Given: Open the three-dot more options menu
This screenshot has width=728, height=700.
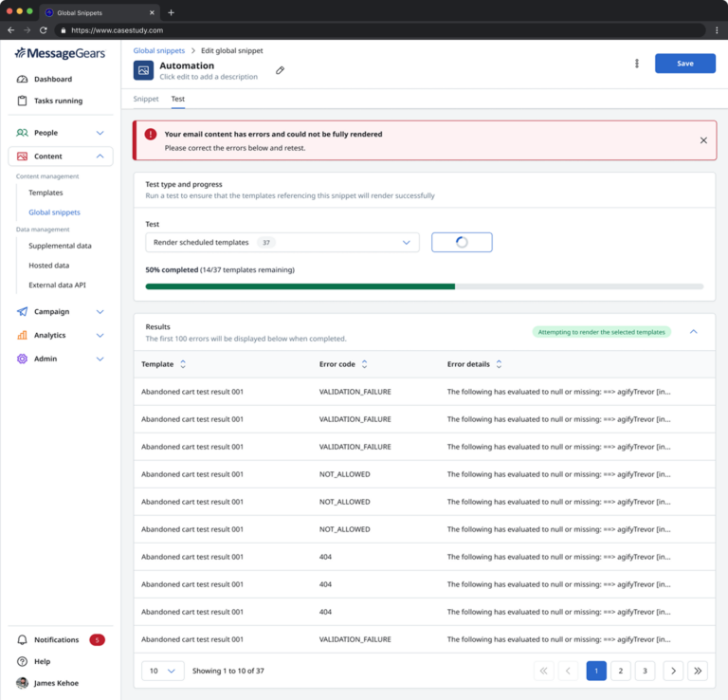Looking at the screenshot, I should (636, 64).
